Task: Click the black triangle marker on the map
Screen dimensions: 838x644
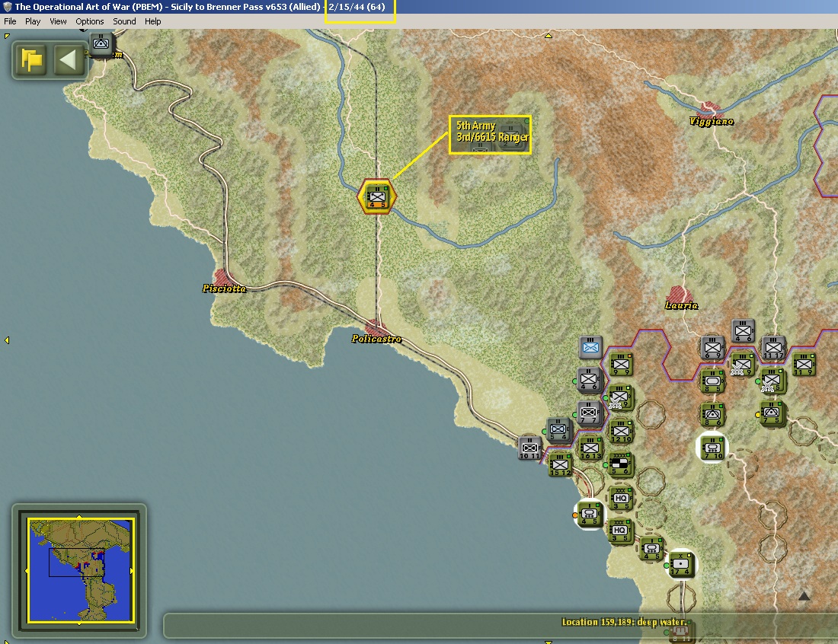Action: point(804,596)
